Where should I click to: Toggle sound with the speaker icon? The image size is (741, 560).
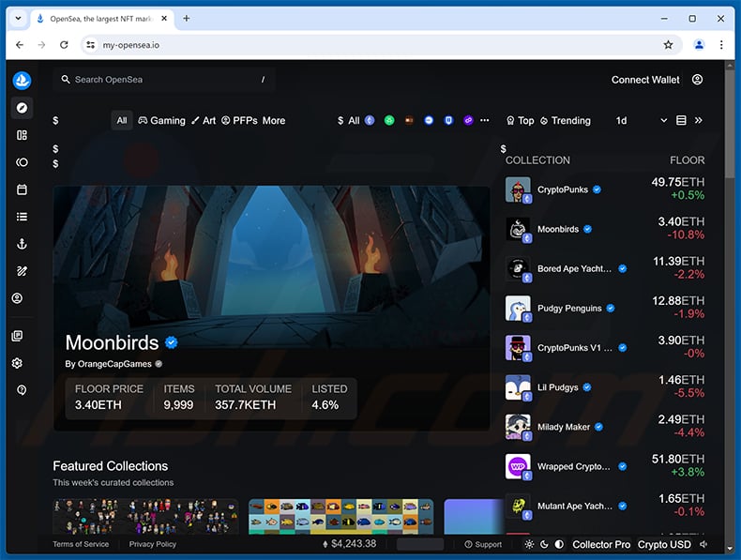703,544
